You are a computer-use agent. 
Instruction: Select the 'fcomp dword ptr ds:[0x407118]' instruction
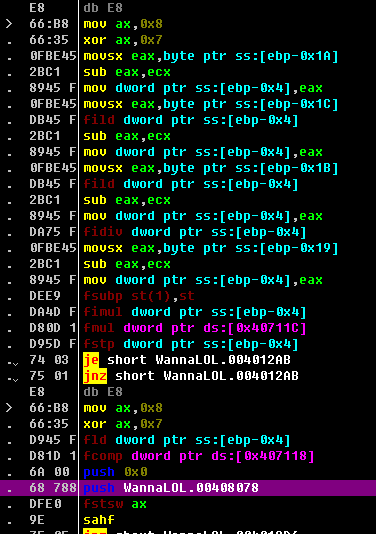[199, 456]
